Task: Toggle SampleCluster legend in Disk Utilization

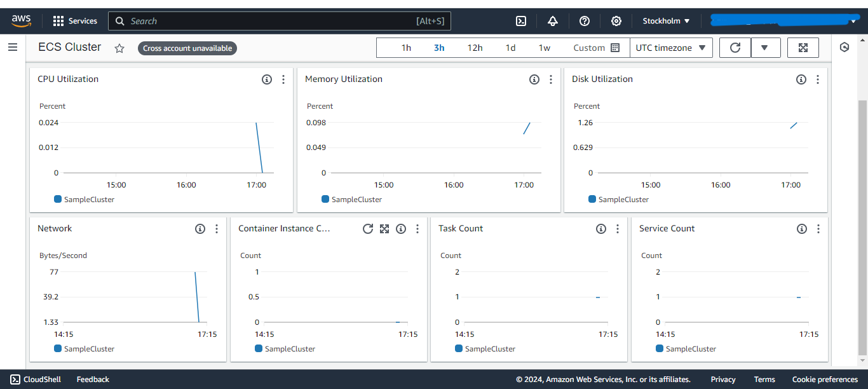Action: click(619, 200)
